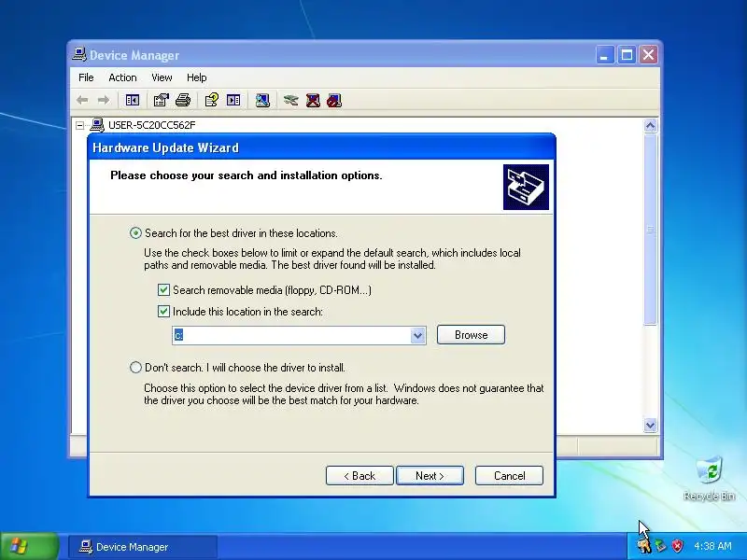Click the hardware wizard tray icon
The width and height of the screenshot is (747, 560).
(x=643, y=546)
